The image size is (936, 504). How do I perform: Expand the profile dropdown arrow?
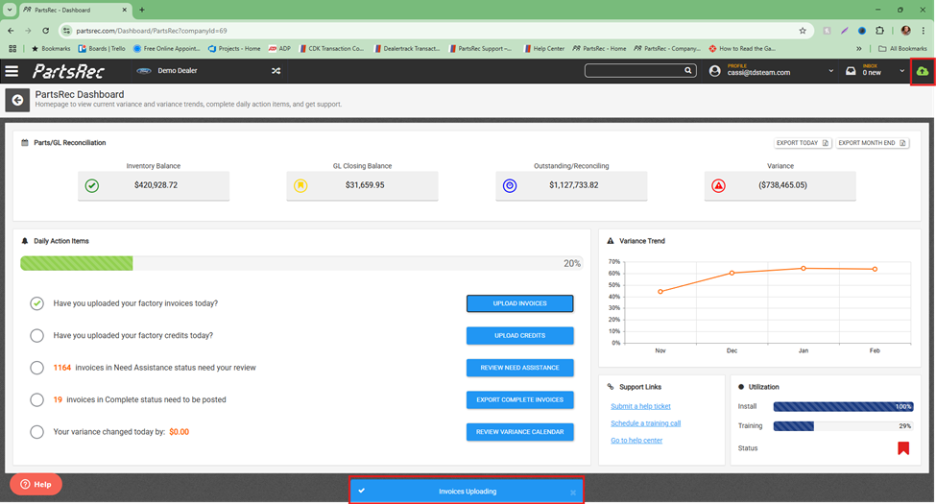(830, 71)
